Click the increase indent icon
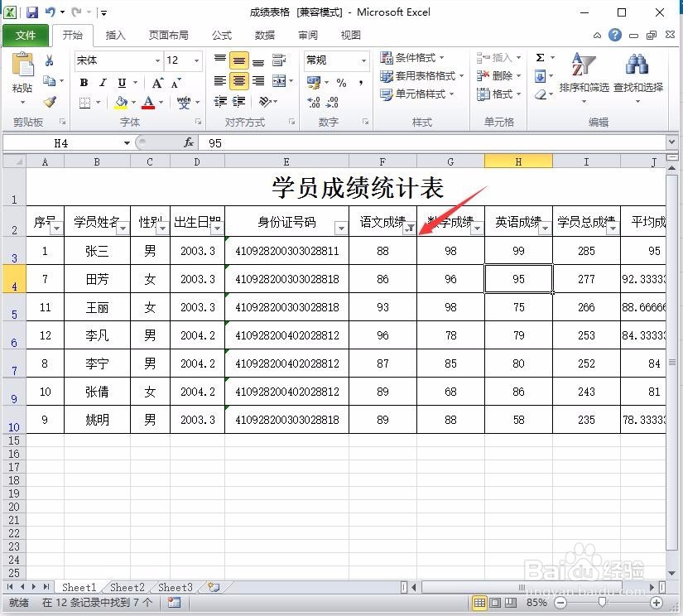 [x=238, y=102]
